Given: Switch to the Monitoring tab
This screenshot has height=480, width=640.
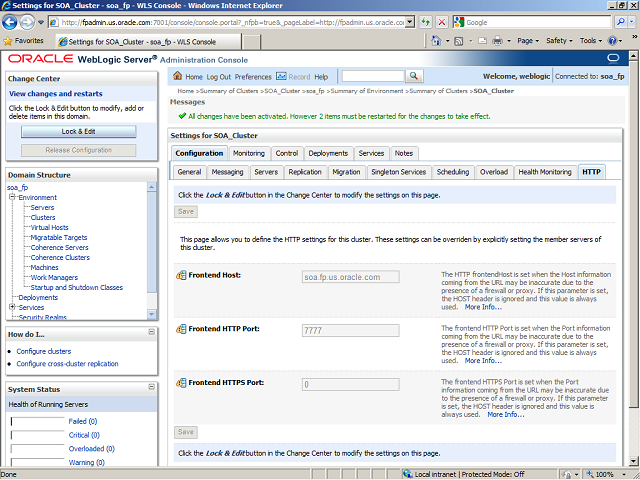Looking at the screenshot, I should pos(248,153).
